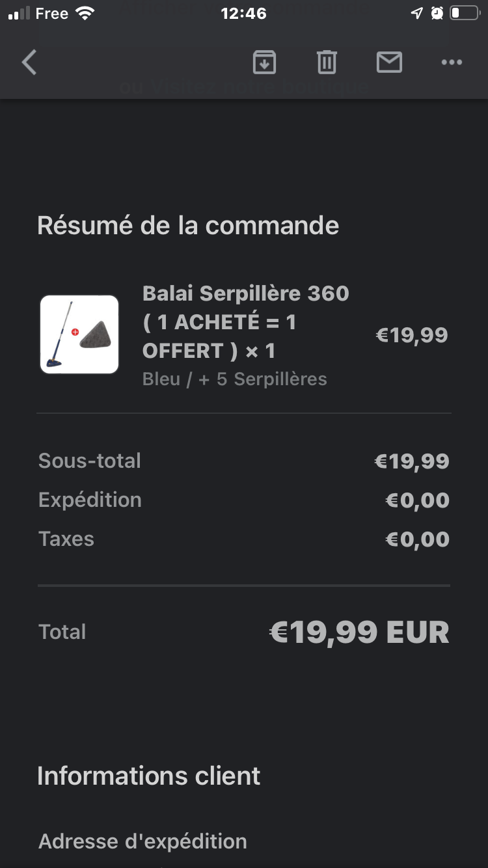The image size is (488, 868).
Task: Tap the Bleu / + 5 Serpillères variant text
Action: point(234,379)
